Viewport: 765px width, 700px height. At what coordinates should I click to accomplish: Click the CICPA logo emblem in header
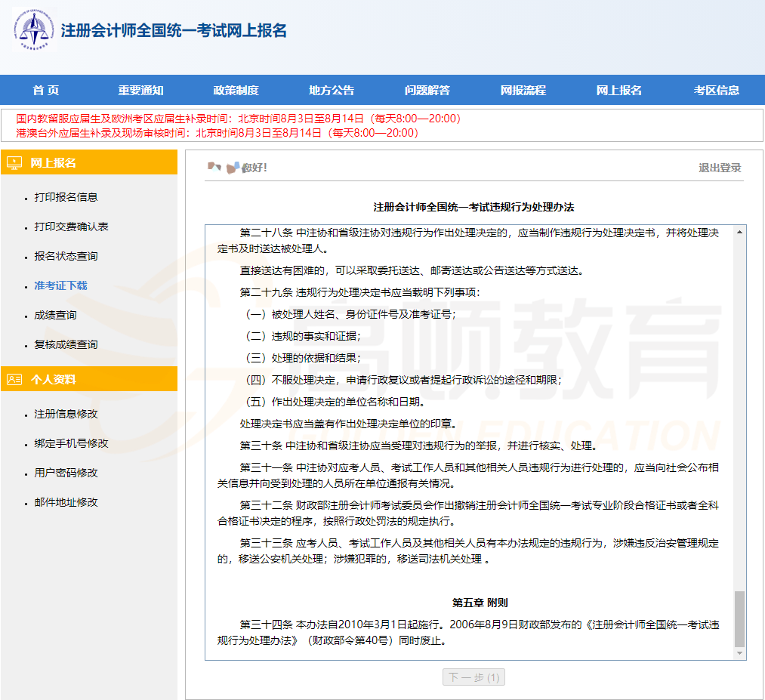coord(32,30)
